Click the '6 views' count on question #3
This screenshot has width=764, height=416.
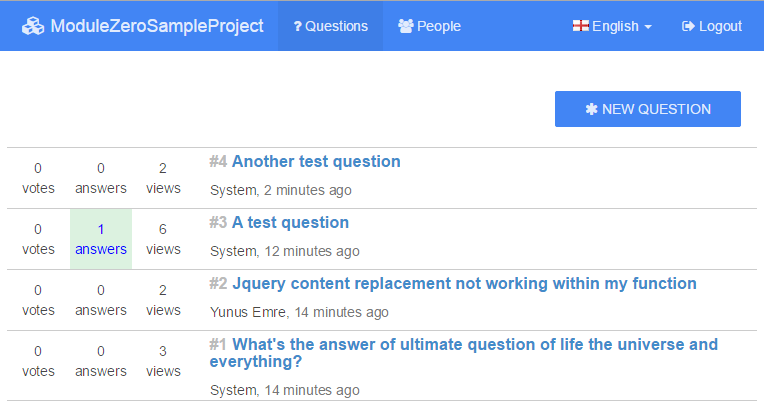point(163,239)
